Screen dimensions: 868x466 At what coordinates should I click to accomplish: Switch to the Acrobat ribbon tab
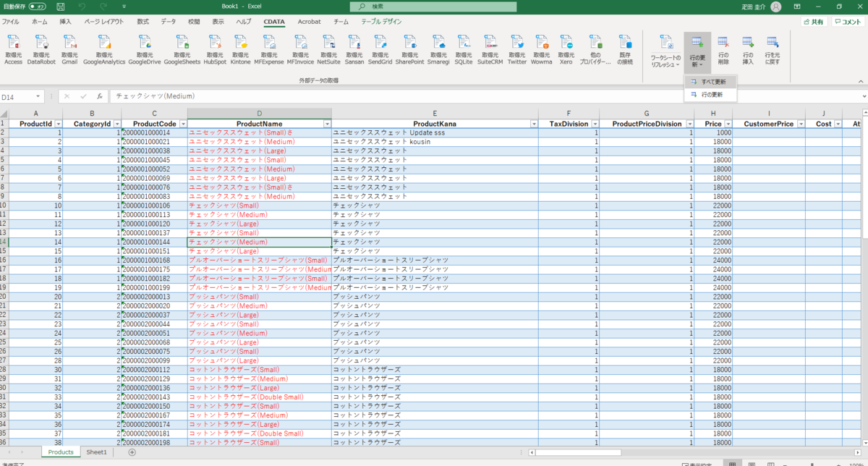(x=309, y=22)
